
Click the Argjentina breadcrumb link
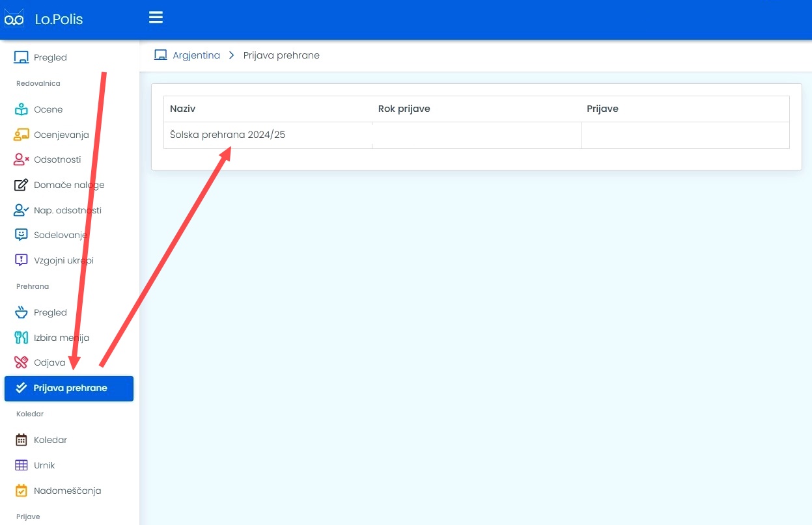pyautogui.click(x=196, y=55)
